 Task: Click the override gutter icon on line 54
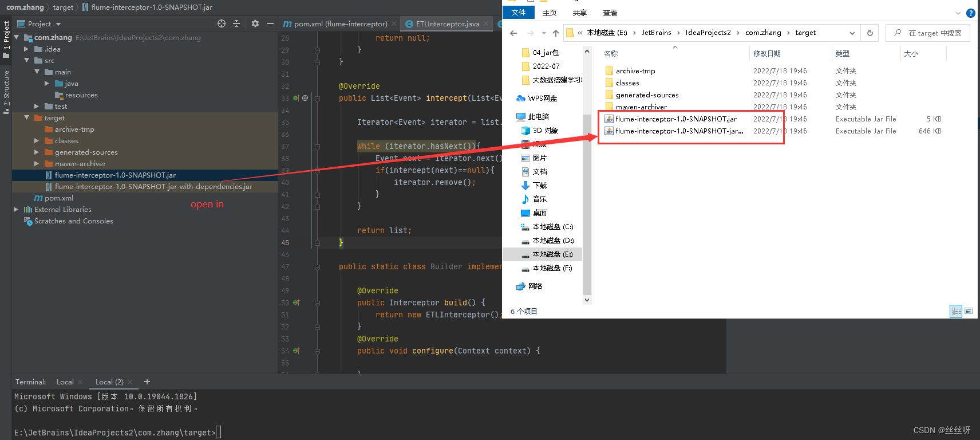[297, 351]
